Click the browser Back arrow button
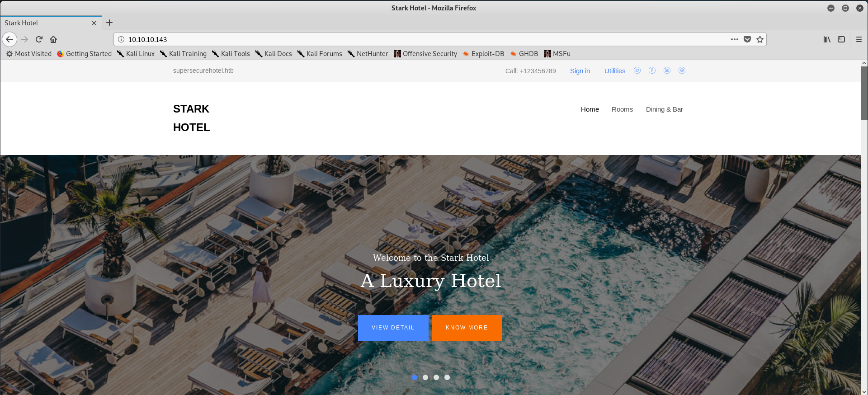This screenshot has height=395, width=868. click(9, 39)
